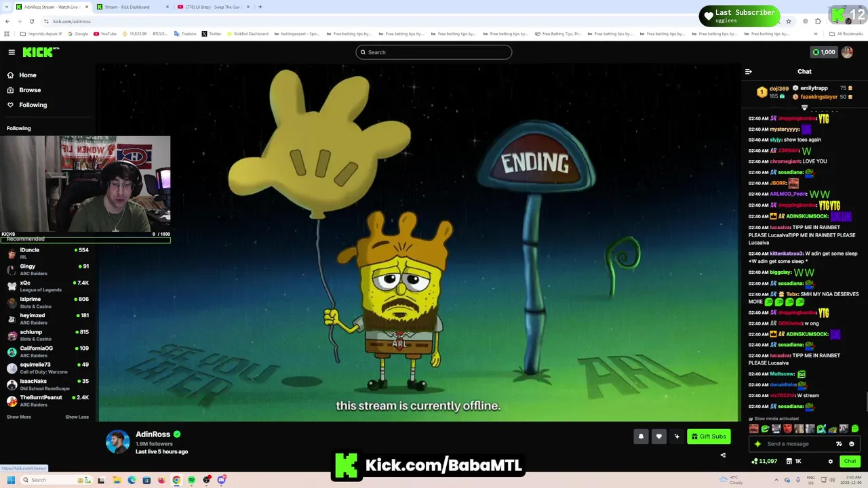Open CaliforniaOG recommended channel

[x=47, y=351]
